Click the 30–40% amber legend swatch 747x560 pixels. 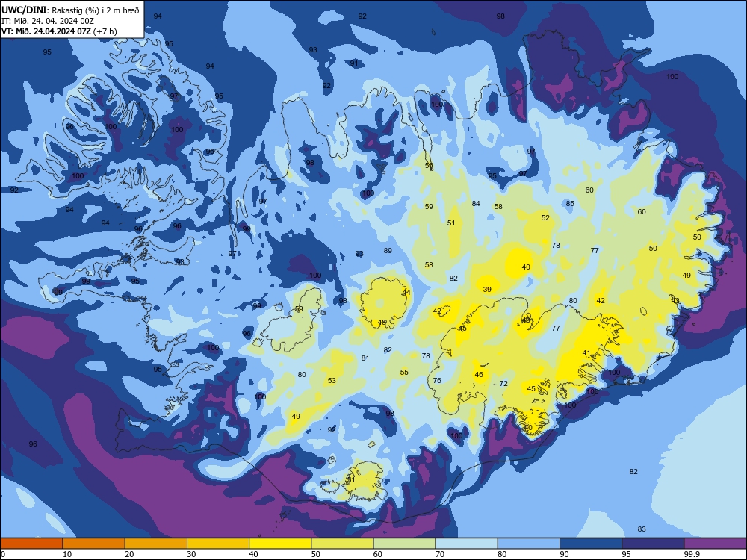[x=218, y=544]
